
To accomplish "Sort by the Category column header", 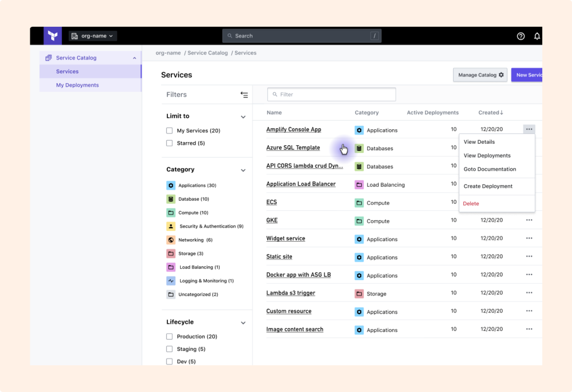I will [367, 113].
